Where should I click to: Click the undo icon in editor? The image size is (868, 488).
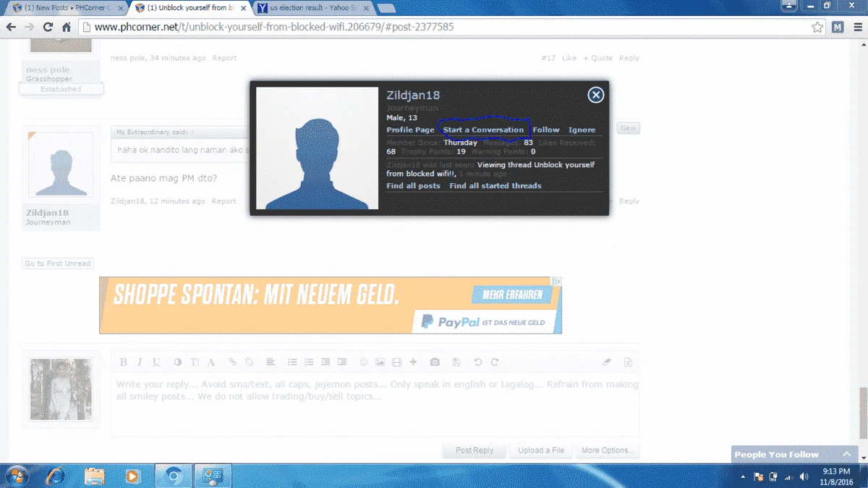478,362
